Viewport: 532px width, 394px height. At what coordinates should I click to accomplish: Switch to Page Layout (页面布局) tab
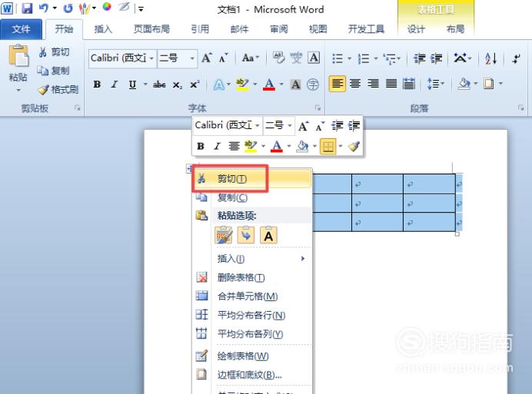[151, 29]
